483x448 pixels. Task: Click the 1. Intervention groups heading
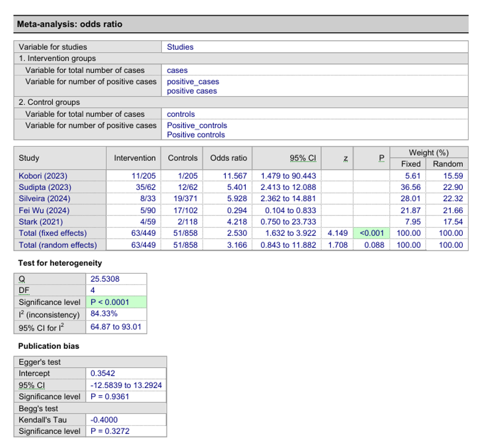coord(57,58)
